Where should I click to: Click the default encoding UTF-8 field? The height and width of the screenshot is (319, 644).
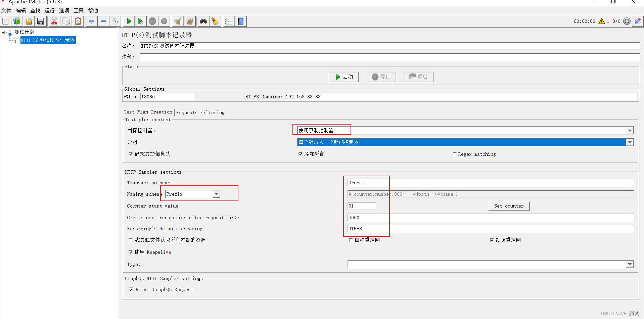point(491,229)
